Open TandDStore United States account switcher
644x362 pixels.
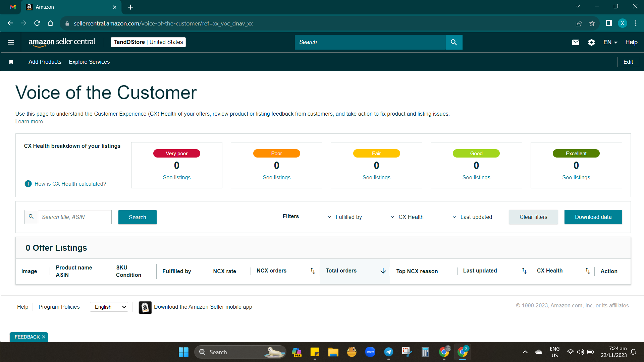click(x=148, y=42)
